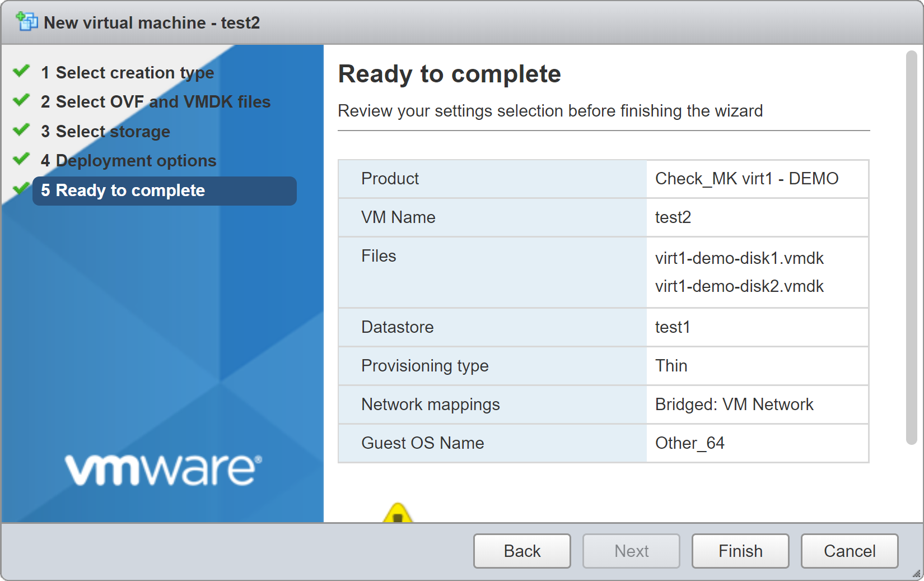Click the Back button
Image resolution: width=924 pixels, height=581 pixels.
point(521,551)
